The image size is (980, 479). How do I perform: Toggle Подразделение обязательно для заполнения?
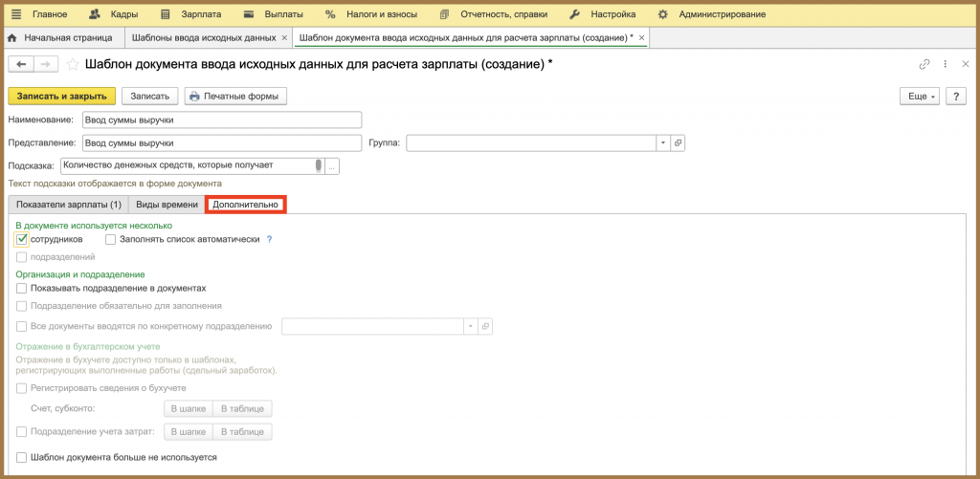22,307
